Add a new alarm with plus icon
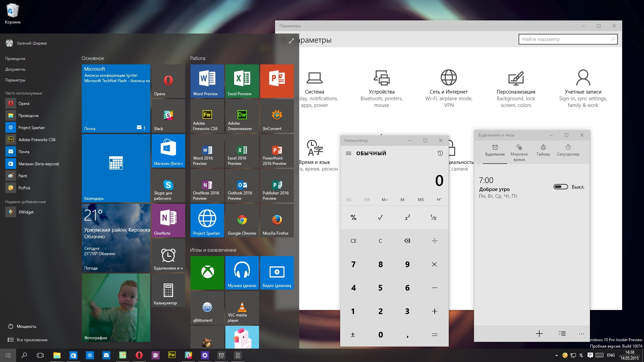Screen dimensions: 644x362 tap(539, 334)
